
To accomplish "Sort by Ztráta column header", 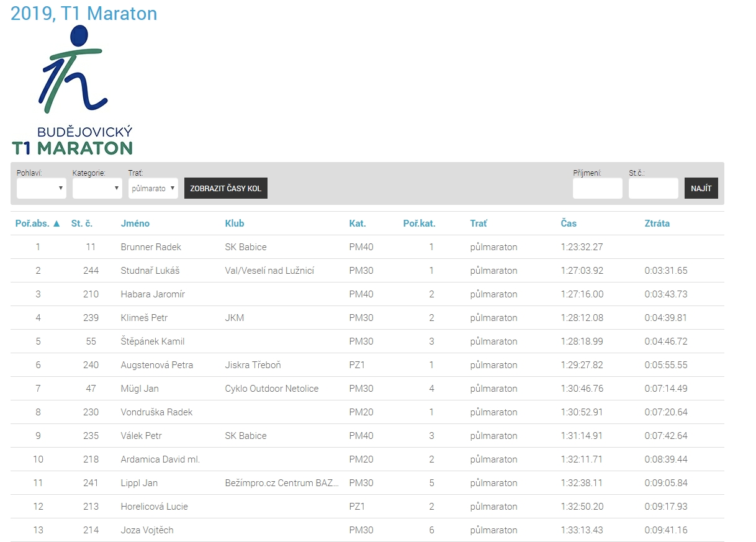I will tap(657, 224).
